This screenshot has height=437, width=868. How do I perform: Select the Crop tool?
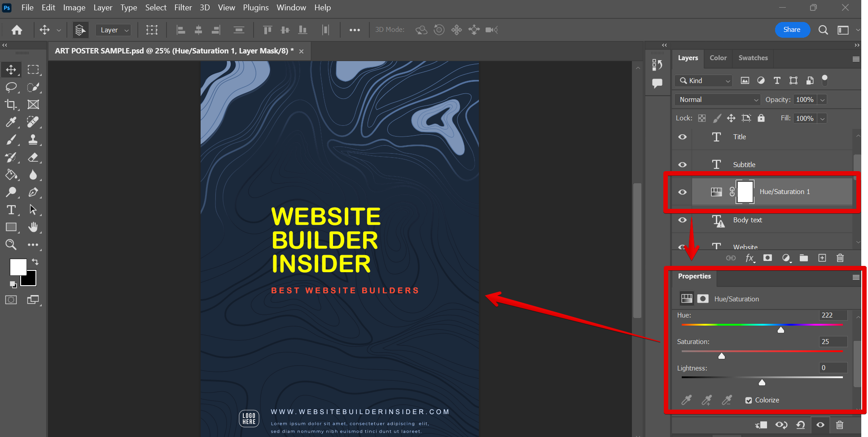click(x=11, y=104)
